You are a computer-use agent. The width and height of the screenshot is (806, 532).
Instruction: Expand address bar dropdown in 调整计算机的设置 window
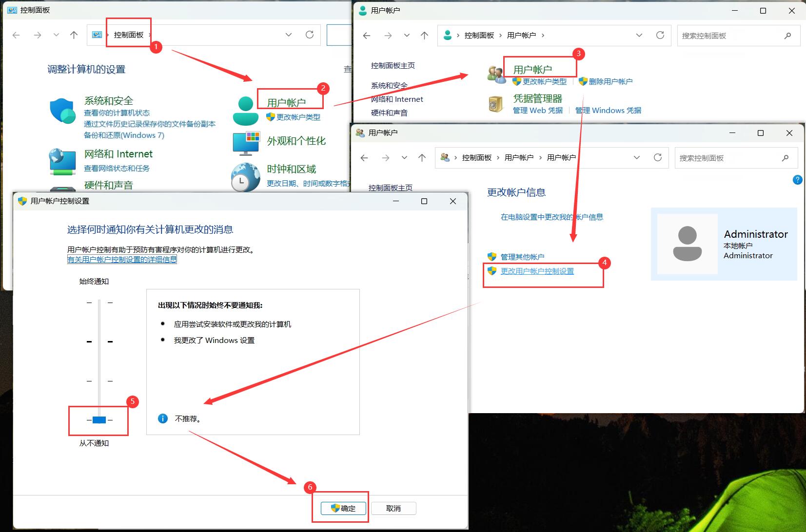coord(289,35)
